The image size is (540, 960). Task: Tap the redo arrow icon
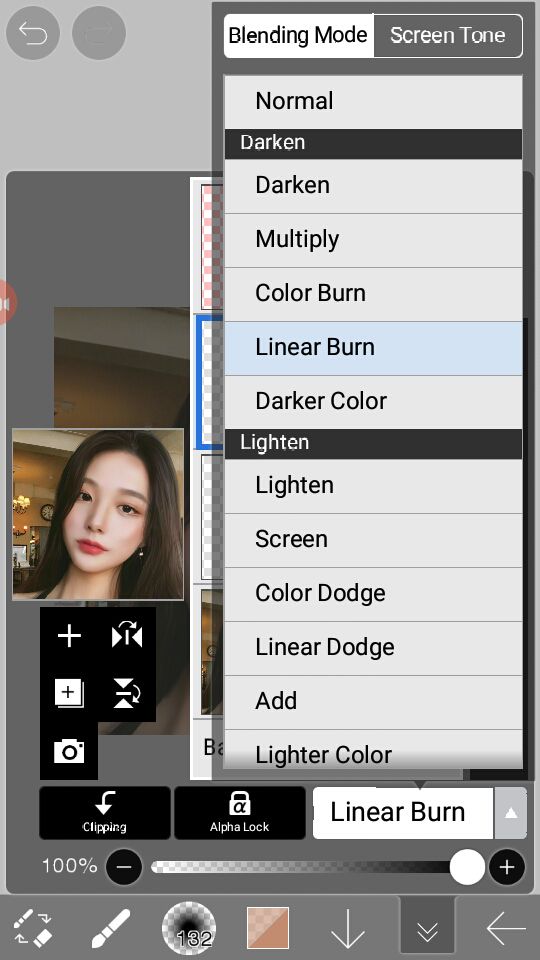99,32
